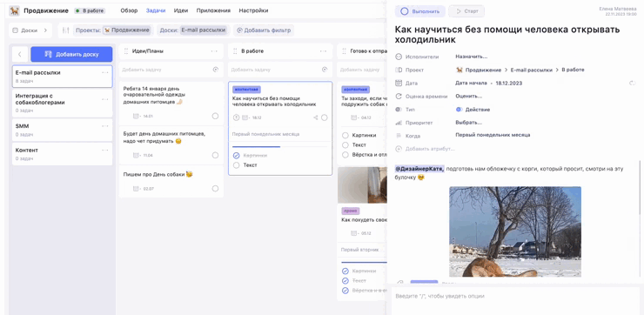Open the three-dot menu of Идеи/Планы column
Screen dimensions: 644x315
coord(214,51)
